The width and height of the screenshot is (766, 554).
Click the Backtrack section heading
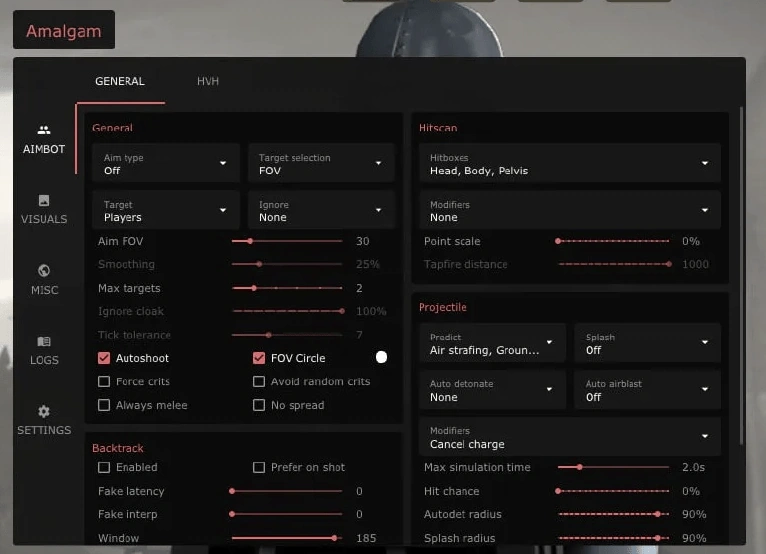[x=118, y=448]
